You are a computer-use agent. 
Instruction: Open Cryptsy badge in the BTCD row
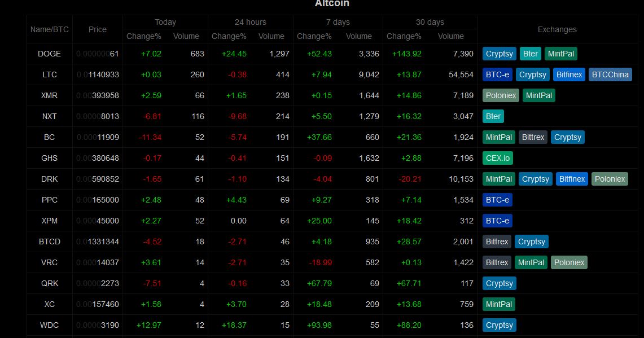tap(532, 242)
